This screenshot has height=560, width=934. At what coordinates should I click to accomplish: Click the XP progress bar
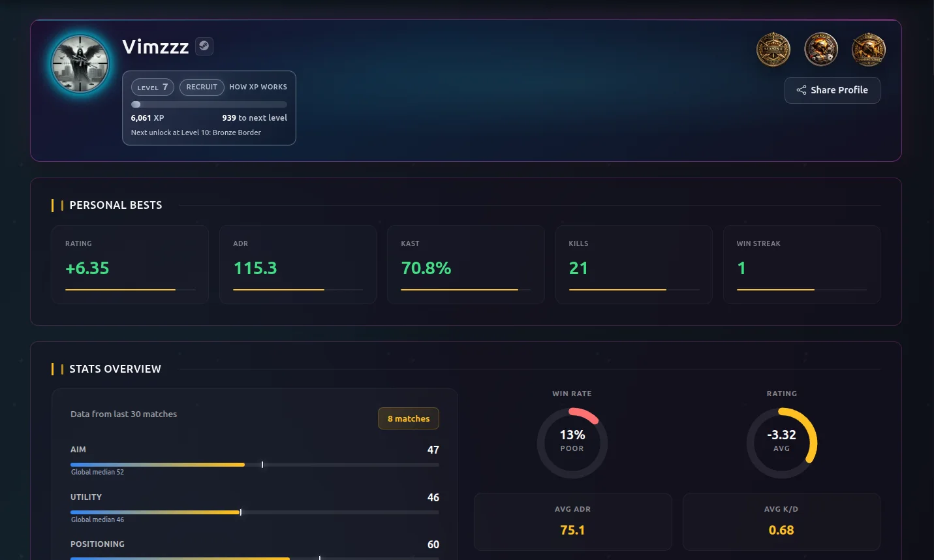tap(209, 104)
